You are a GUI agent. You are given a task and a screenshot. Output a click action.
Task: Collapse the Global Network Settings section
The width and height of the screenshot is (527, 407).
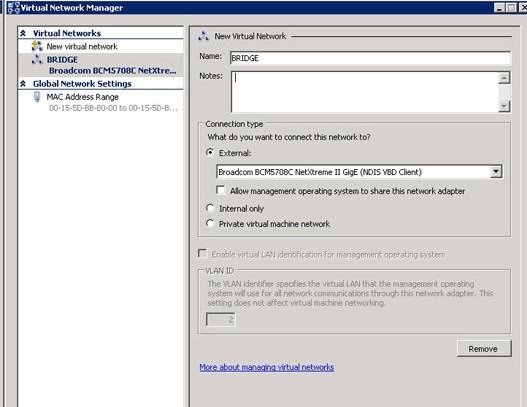coord(23,83)
